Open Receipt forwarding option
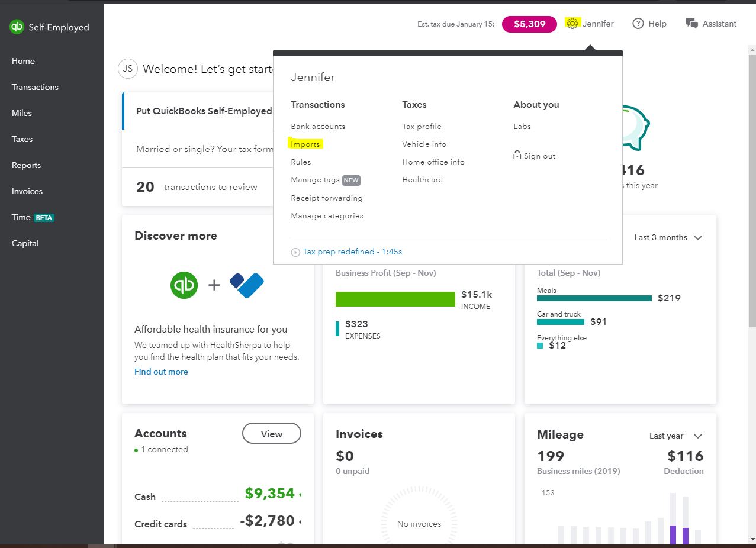The image size is (756, 548). pos(327,198)
